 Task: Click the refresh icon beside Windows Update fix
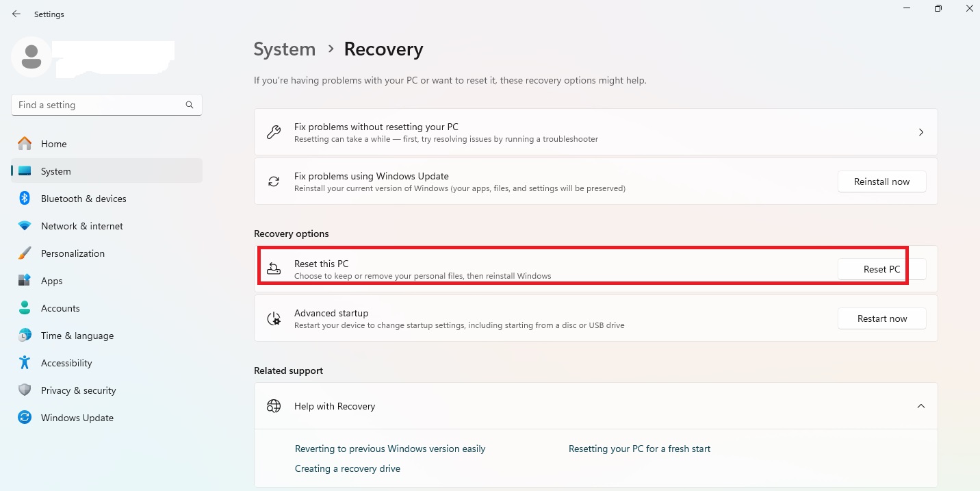274,181
